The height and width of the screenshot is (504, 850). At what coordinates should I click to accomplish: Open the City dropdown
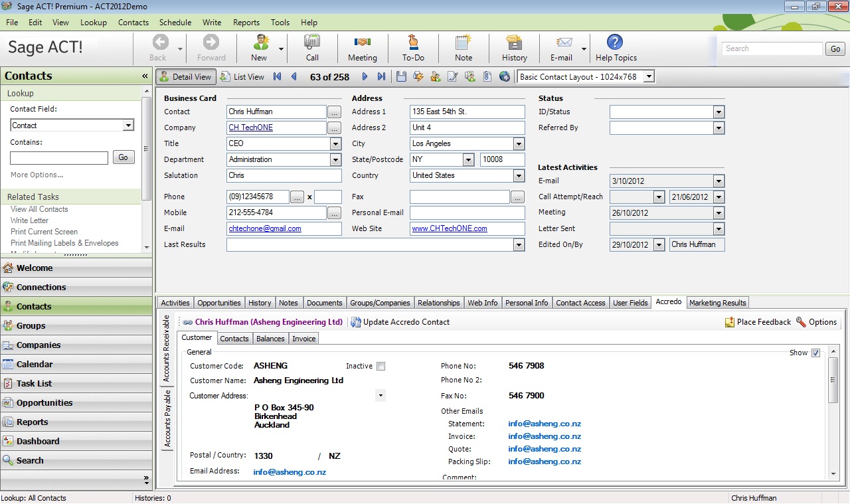[519, 143]
